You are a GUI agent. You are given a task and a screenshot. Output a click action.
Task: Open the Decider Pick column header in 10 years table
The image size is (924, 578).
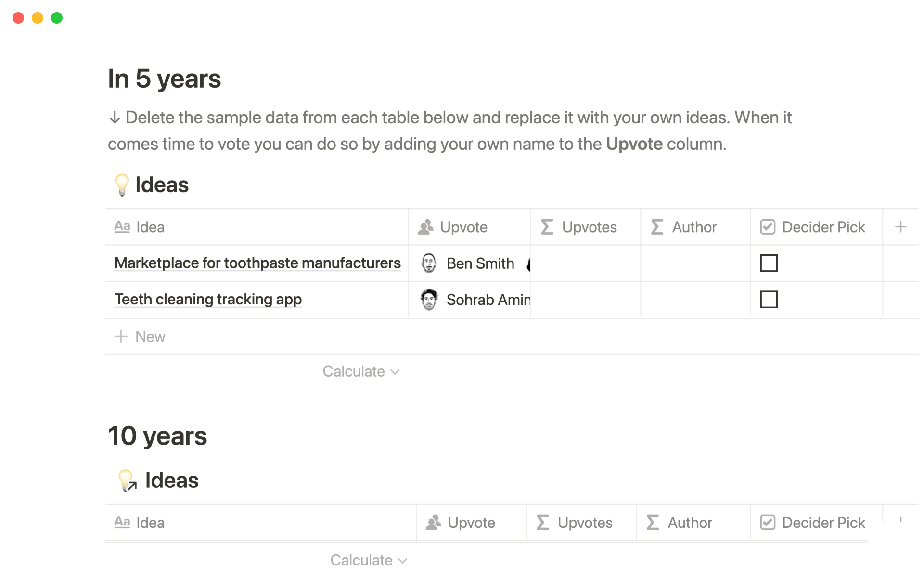coord(823,523)
